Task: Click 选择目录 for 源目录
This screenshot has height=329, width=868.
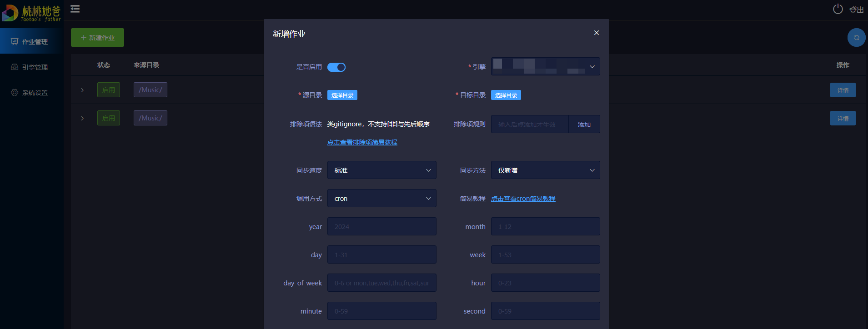Action: [342, 95]
